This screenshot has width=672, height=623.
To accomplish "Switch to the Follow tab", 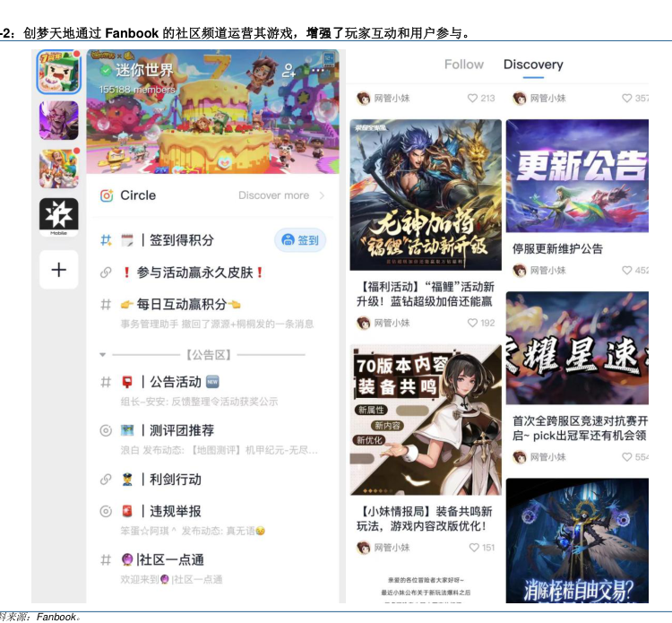I will tap(463, 65).
